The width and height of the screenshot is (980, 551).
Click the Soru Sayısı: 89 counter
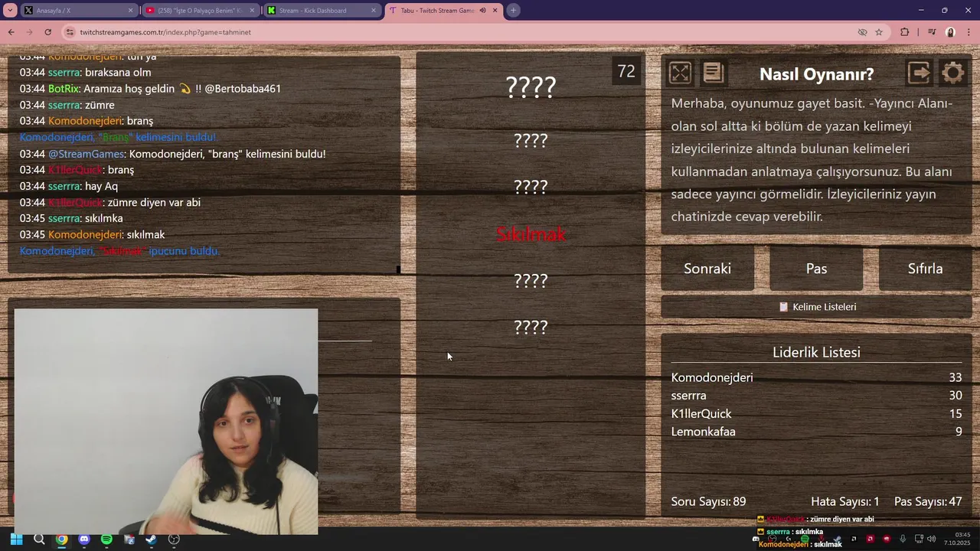pyautogui.click(x=708, y=502)
